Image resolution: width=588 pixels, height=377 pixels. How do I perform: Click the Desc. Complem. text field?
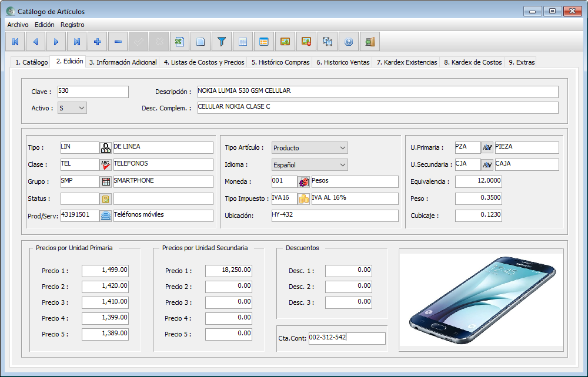377,108
